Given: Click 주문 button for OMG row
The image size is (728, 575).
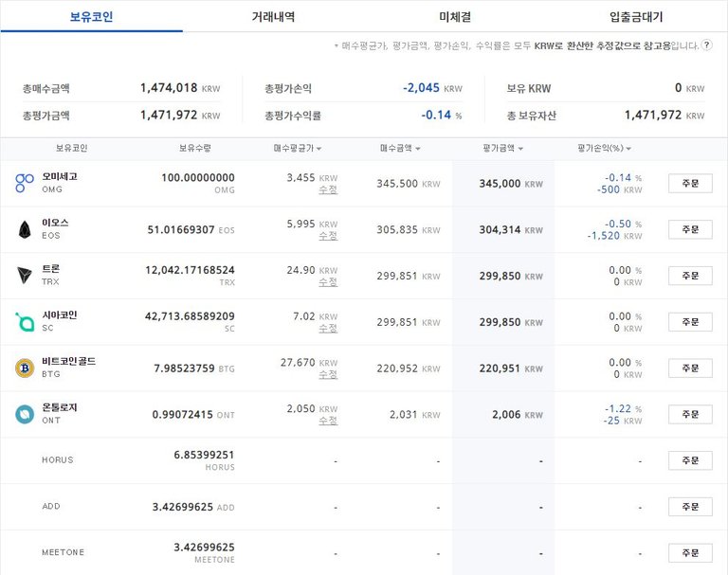Looking at the screenshot, I should pyautogui.click(x=689, y=183).
